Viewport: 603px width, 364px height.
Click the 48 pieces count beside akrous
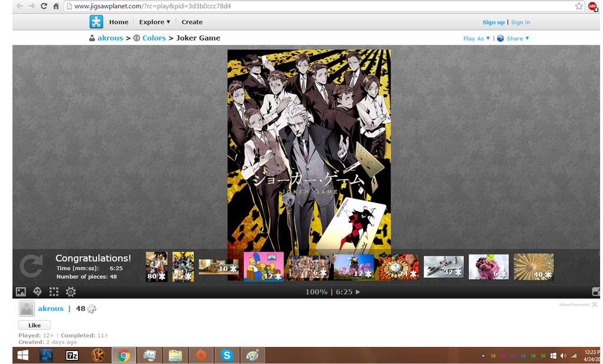86,309
